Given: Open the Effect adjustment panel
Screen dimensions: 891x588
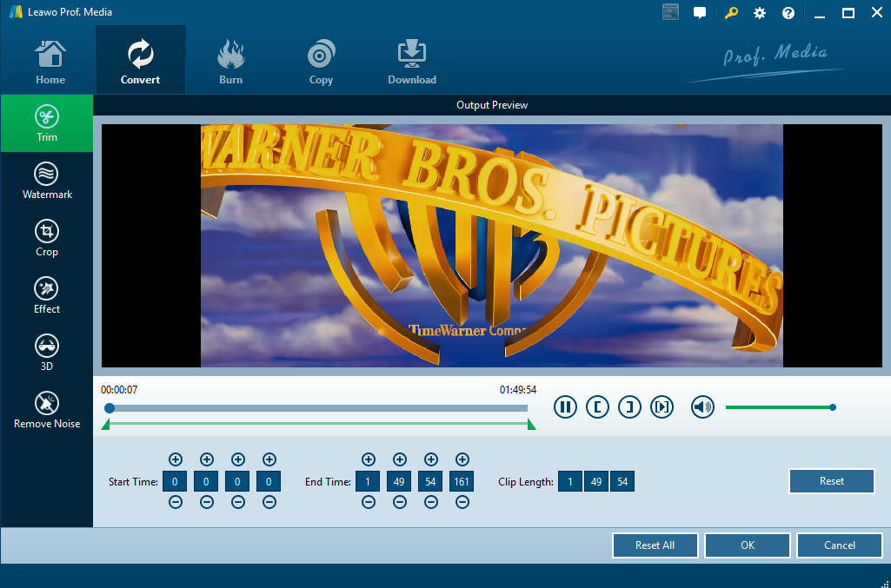Looking at the screenshot, I should point(47,294).
